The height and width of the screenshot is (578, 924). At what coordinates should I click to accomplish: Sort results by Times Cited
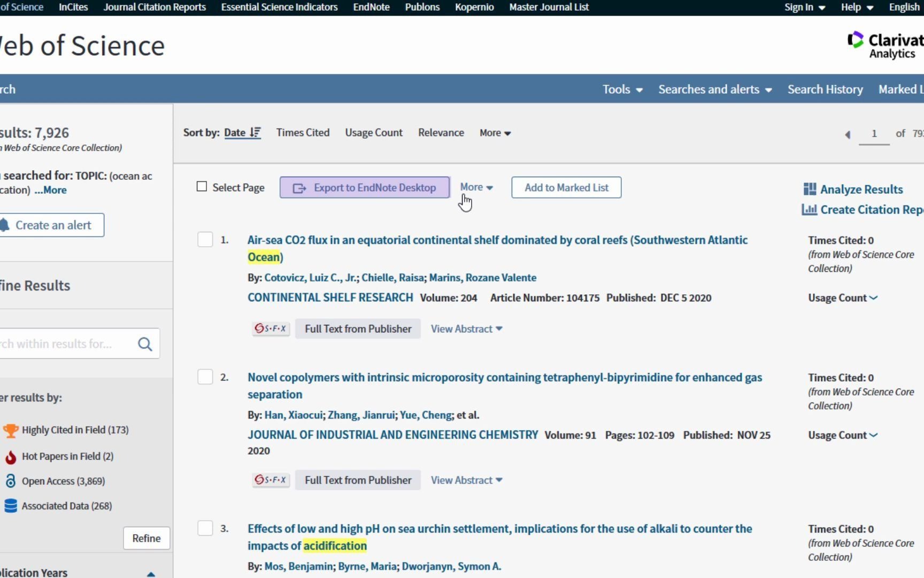click(x=303, y=133)
